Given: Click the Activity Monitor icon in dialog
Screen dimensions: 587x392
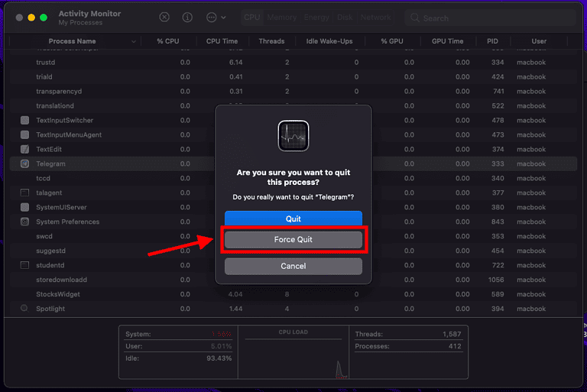Looking at the screenshot, I should click(293, 136).
